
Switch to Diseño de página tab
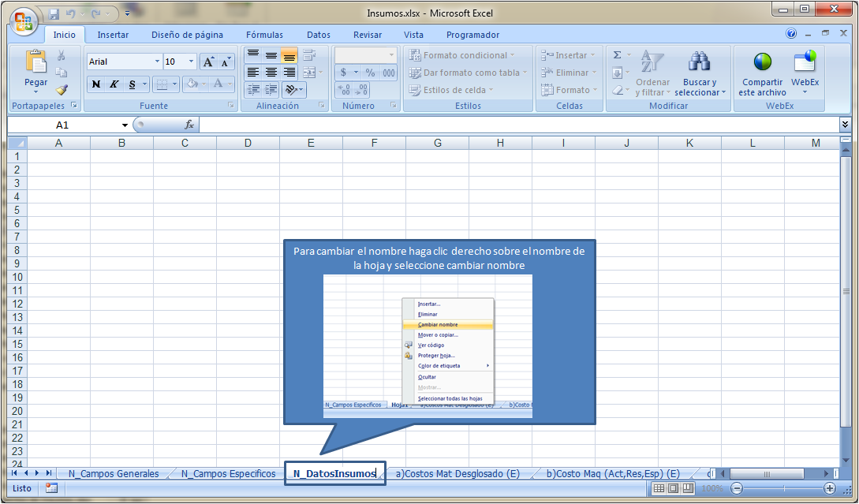click(x=188, y=35)
